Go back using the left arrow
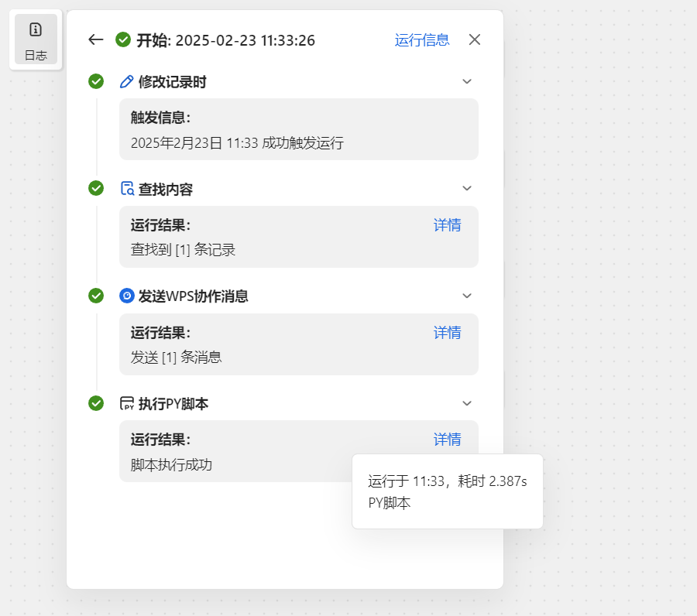Image resolution: width=697 pixels, height=616 pixels. (95, 40)
